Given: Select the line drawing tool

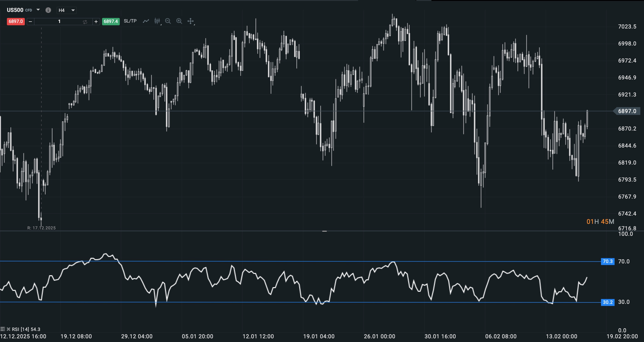Looking at the screenshot, I should pyautogui.click(x=146, y=21).
